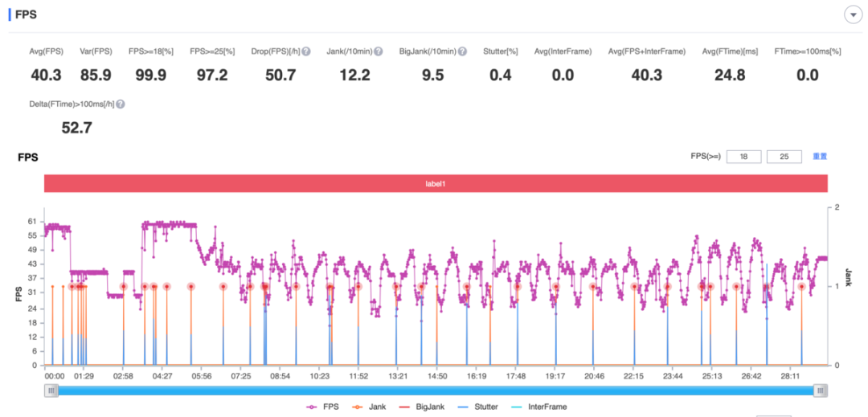Select the red label1 bar
Viewport: 868px width, 417px height.
[x=436, y=183]
